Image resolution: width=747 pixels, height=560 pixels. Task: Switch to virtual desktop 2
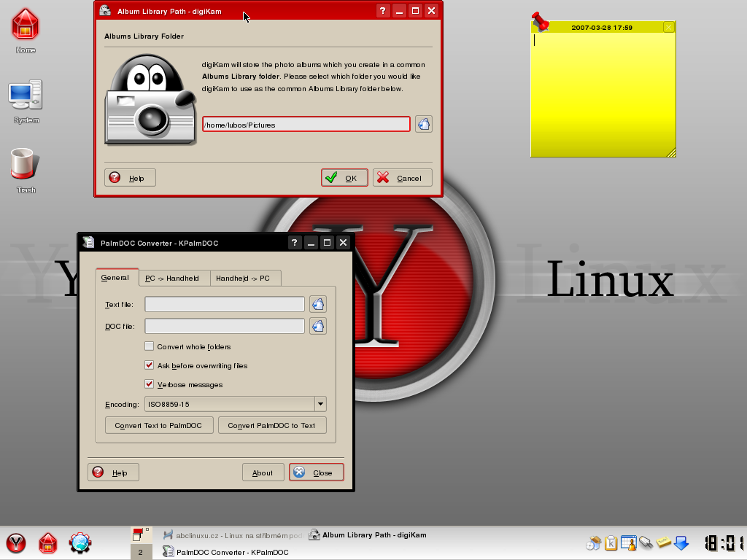pyautogui.click(x=141, y=552)
